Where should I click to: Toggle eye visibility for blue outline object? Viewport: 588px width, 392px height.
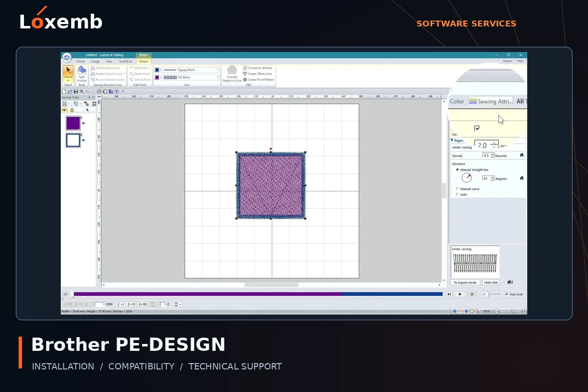pyautogui.click(x=83, y=140)
